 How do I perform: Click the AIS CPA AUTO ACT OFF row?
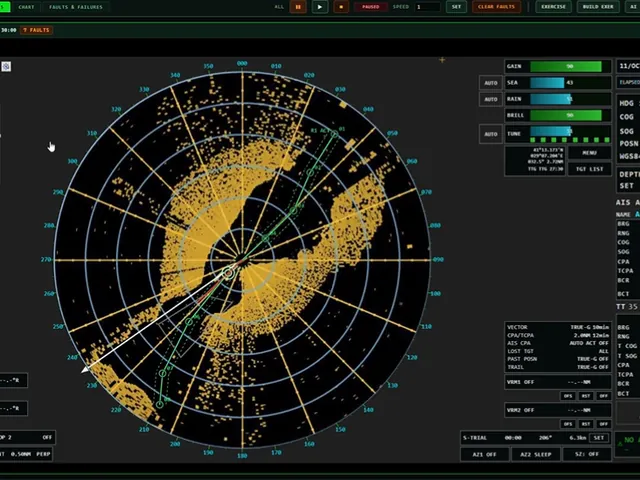tap(558, 343)
